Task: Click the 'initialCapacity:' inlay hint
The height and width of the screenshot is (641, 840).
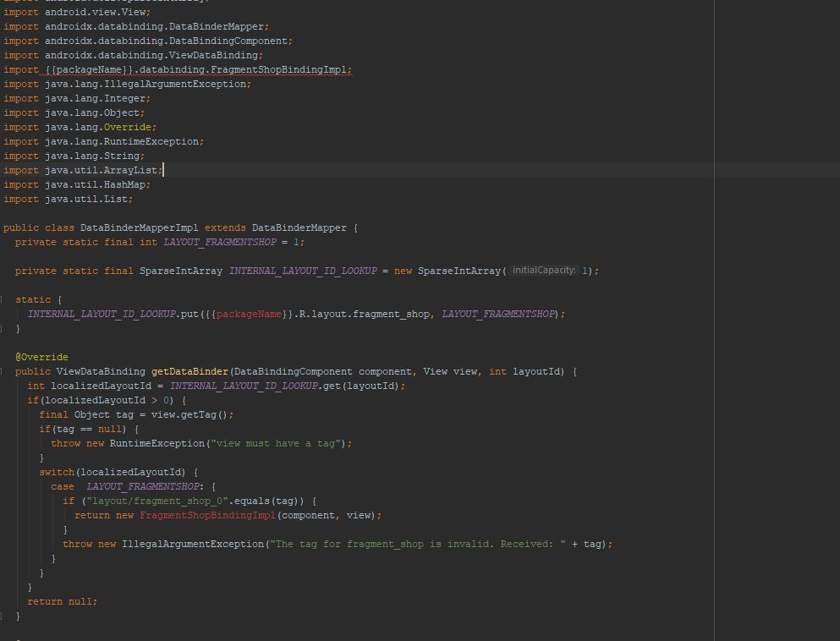Action: pos(544,271)
